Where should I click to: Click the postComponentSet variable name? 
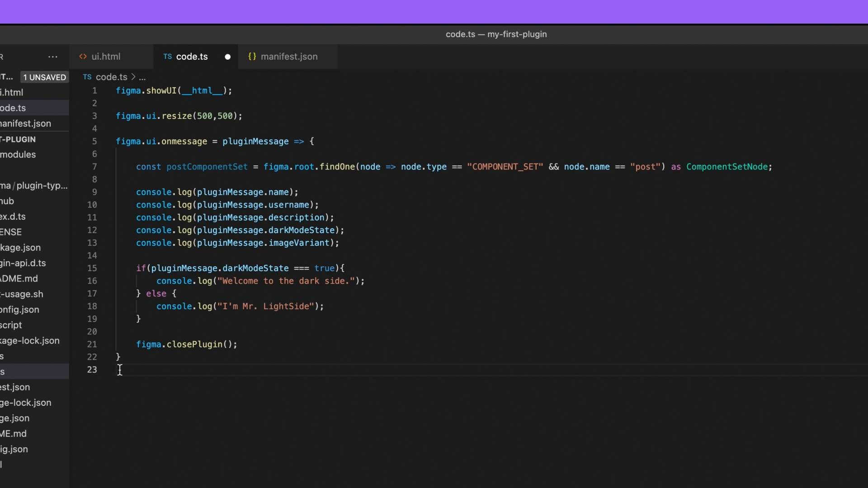[207, 167]
